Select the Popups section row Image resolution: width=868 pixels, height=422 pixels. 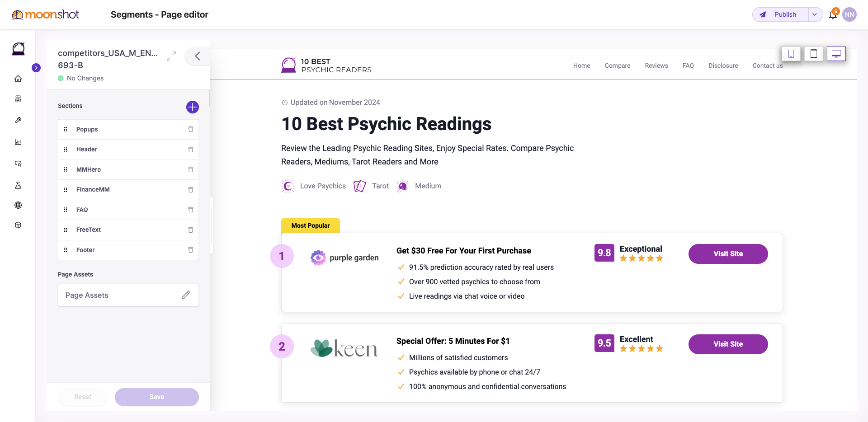pyautogui.click(x=128, y=129)
